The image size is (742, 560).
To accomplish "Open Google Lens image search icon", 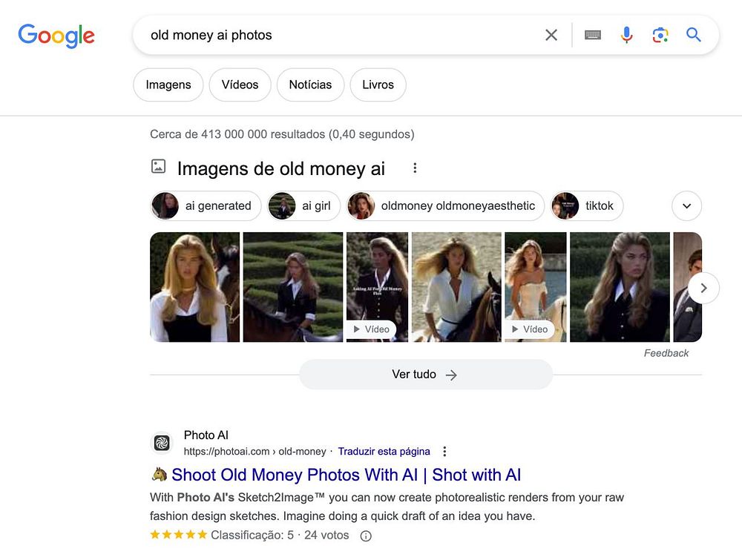I will 660,35.
